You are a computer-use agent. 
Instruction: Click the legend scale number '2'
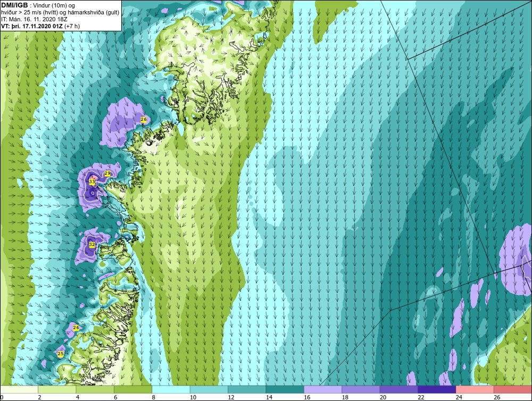pos(40,397)
